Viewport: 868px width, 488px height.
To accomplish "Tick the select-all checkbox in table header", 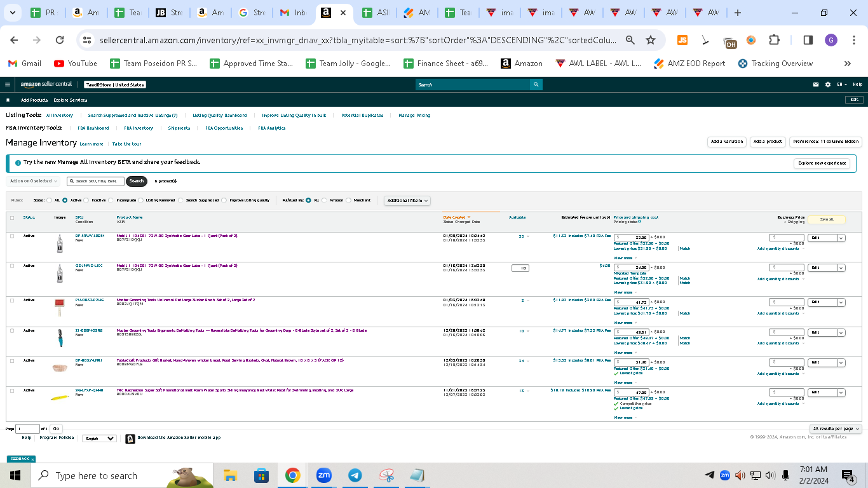I will click(12, 218).
